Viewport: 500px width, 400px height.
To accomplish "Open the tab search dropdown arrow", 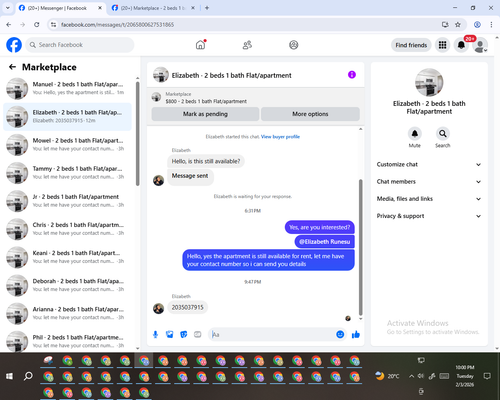I will pyautogui.click(x=8, y=8).
